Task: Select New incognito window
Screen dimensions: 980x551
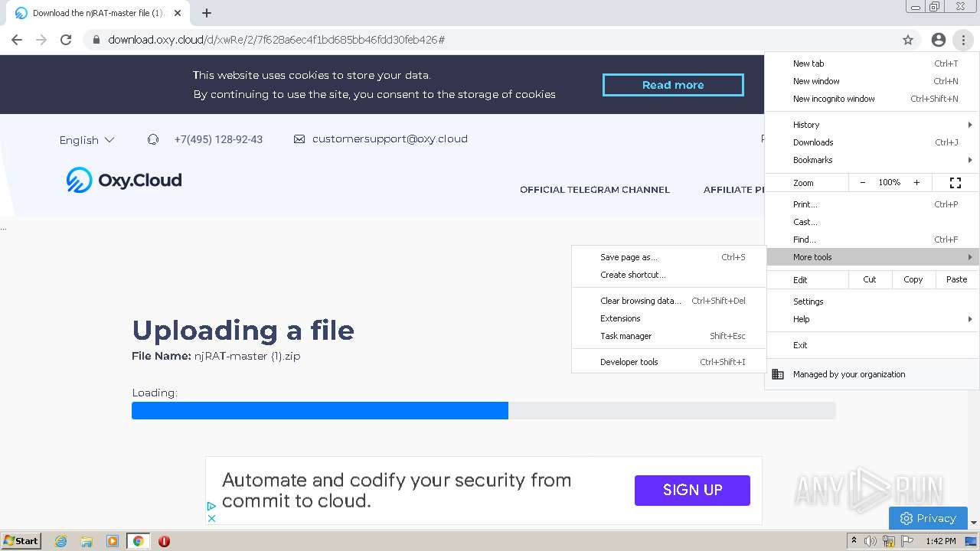Action: [x=873, y=99]
